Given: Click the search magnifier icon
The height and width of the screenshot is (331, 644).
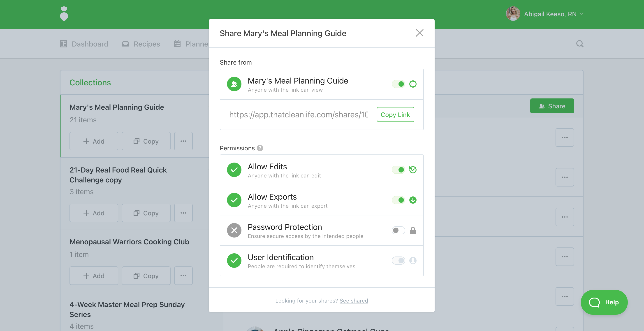Looking at the screenshot, I should [579, 44].
